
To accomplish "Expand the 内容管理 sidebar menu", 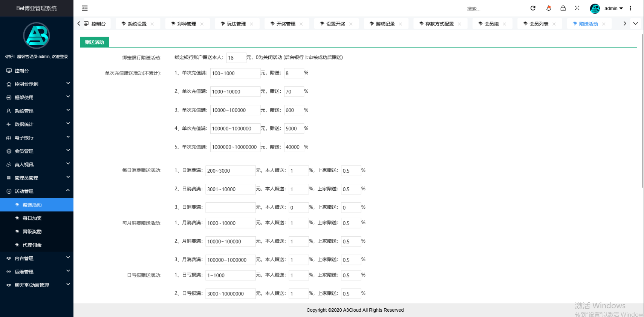I will (x=37, y=258).
